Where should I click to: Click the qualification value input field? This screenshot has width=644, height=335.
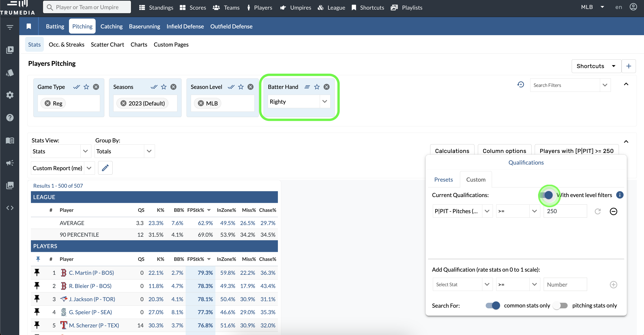[565, 211]
